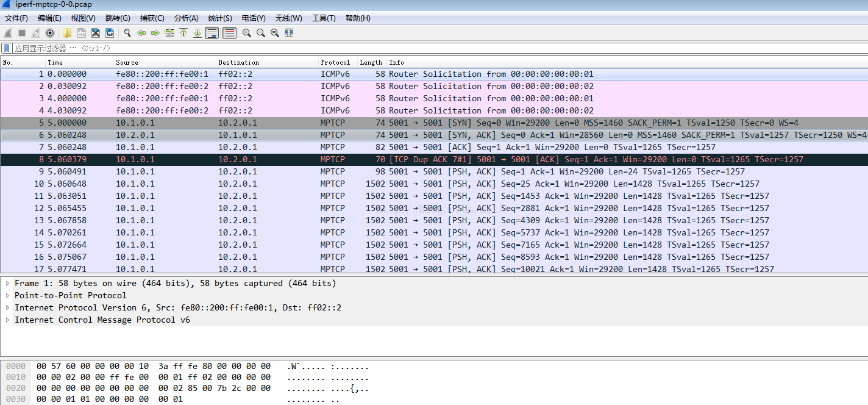
Task: Select packet 13 with Seq=4309
Action: [434, 220]
